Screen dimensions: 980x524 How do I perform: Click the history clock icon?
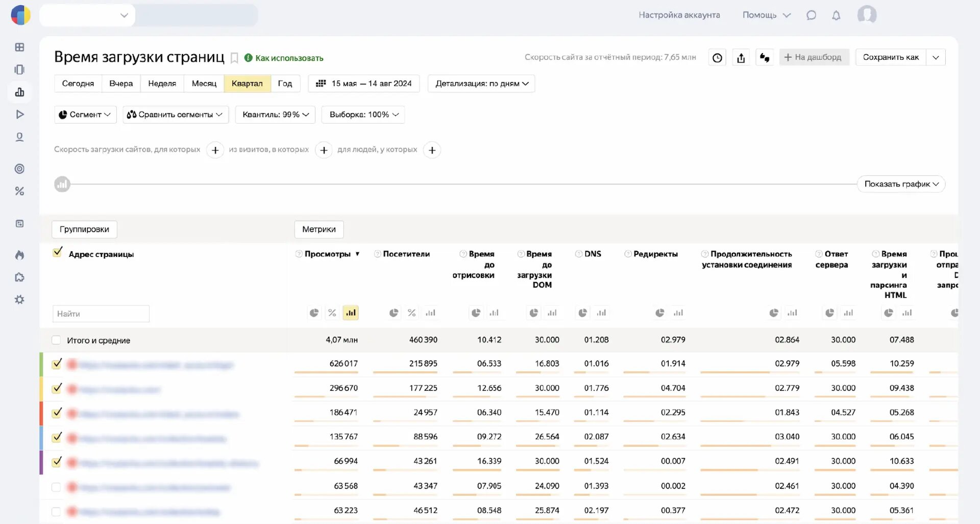tap(717, 58)
